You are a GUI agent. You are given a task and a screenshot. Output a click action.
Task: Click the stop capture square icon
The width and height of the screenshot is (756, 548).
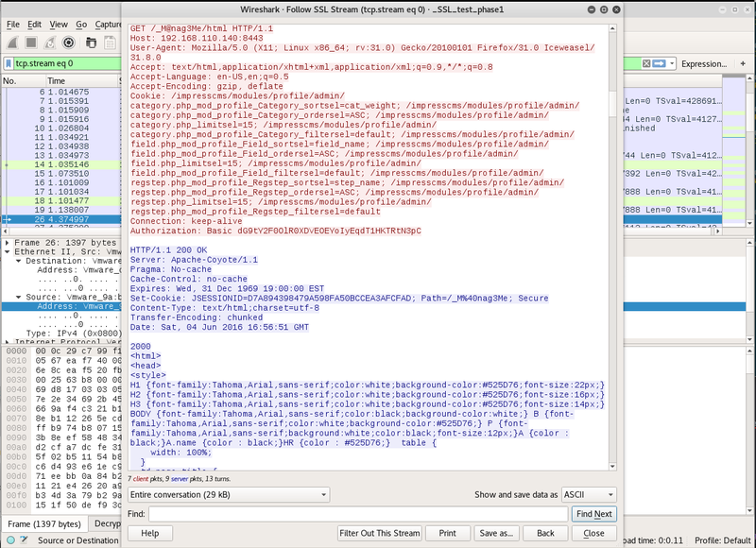pyautogui.click(x=31, y=43)
